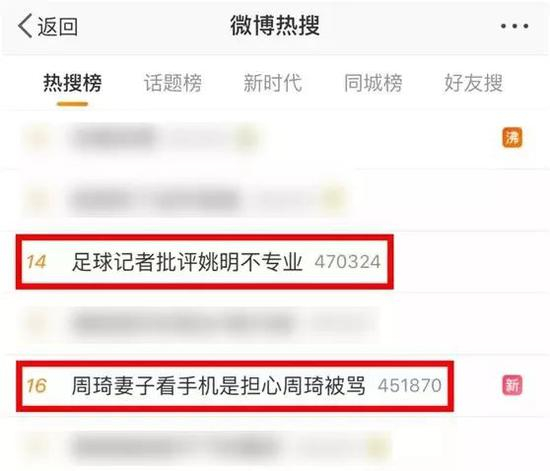Tap the 返回 back label

click(58, 26)
